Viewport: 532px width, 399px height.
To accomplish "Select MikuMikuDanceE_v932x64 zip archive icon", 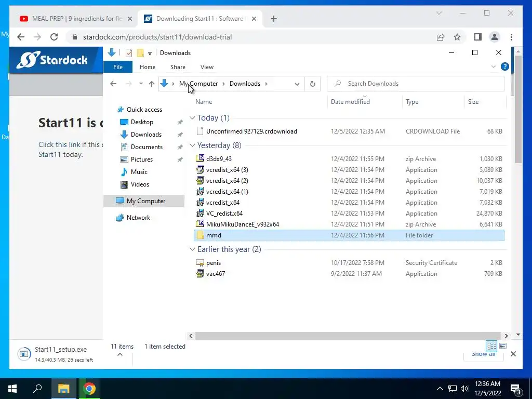I will click(200, 224).
